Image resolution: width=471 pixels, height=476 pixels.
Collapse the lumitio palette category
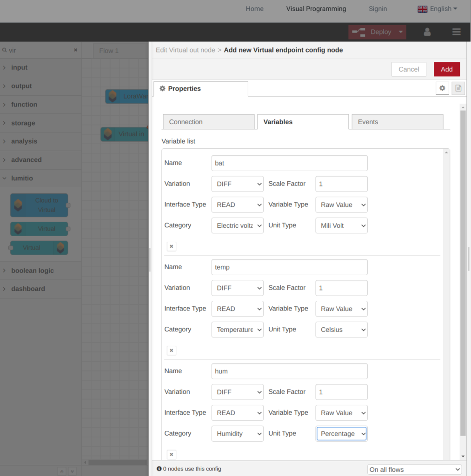tap(41, 178)
